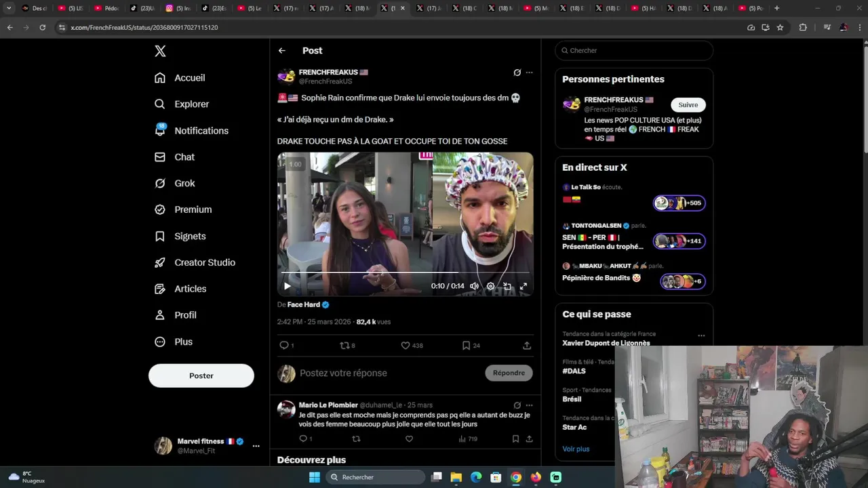Expand the Plus more menu

coord(174,342)
